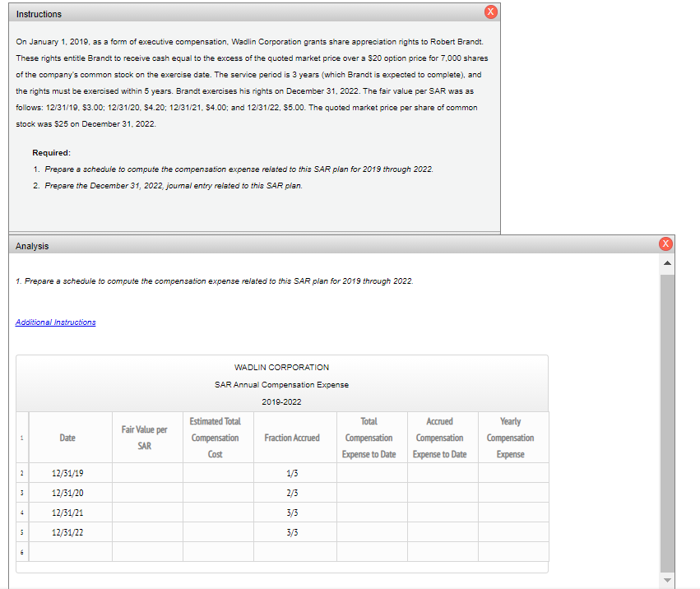
Task: Click the 12/31/19 date cell
Action: 71,473
